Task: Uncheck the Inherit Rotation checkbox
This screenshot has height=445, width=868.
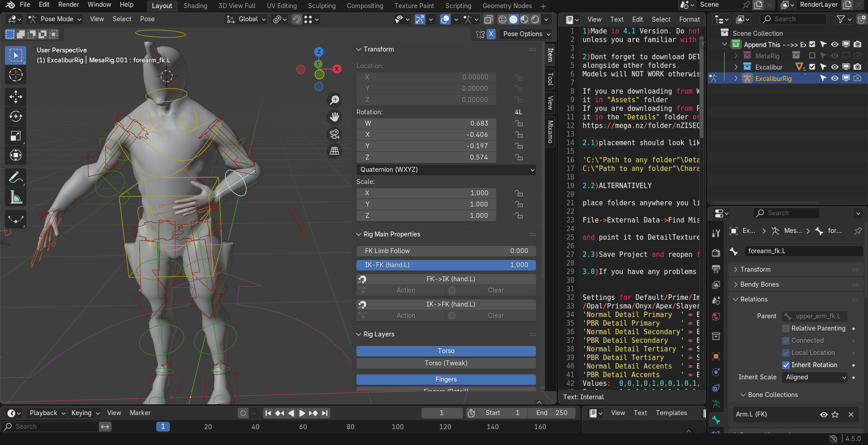Action: coord(786,365)
